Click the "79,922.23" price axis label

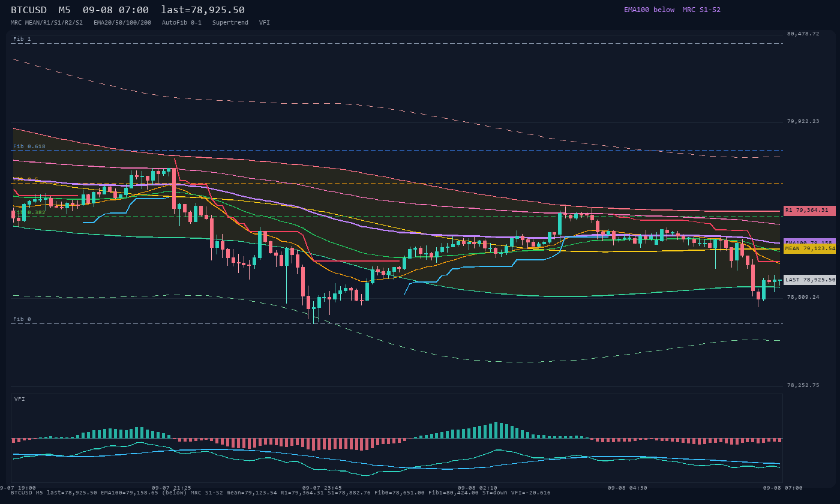803,121
